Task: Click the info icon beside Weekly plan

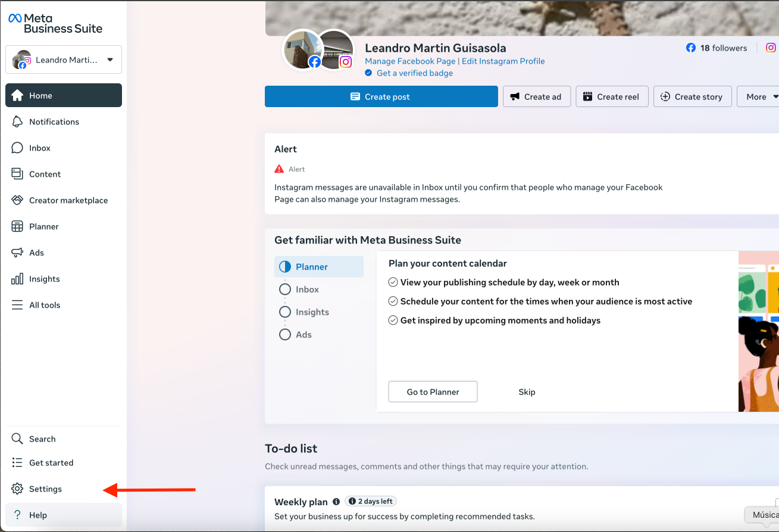Action: click(x=336, y=502)
